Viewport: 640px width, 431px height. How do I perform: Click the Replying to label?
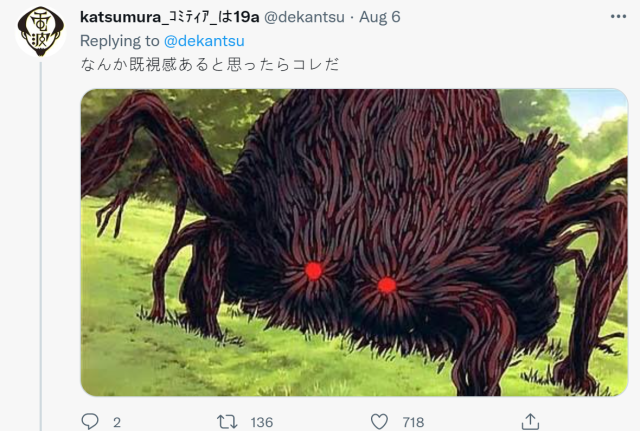tap(120, 41)
